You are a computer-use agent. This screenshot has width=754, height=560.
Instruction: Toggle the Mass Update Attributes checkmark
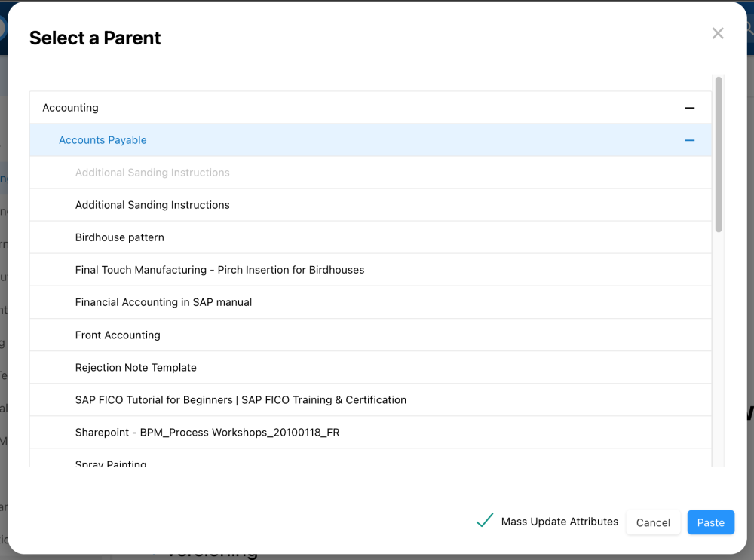pyautogui.click(x=485, y=521)
